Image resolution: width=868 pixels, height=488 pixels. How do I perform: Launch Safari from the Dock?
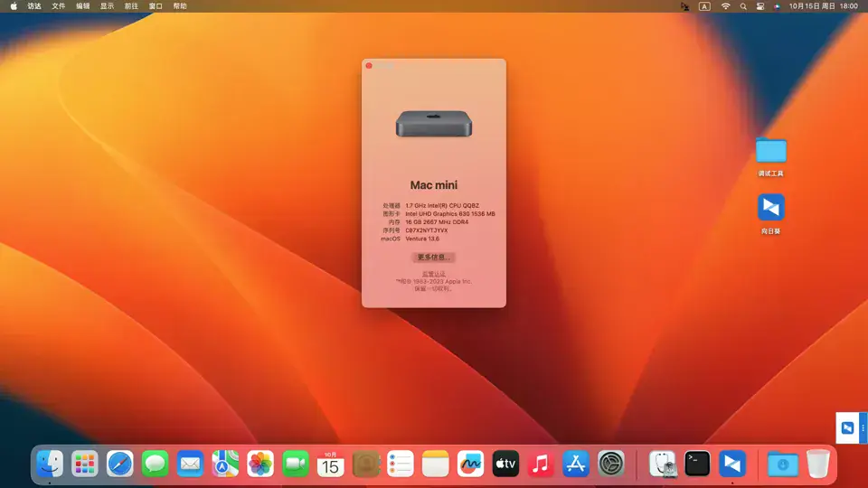[x=120, y=464]
